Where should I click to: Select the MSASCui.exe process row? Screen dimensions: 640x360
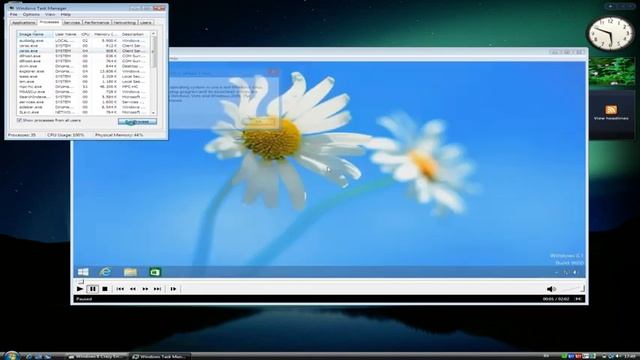tap(84, 92)
